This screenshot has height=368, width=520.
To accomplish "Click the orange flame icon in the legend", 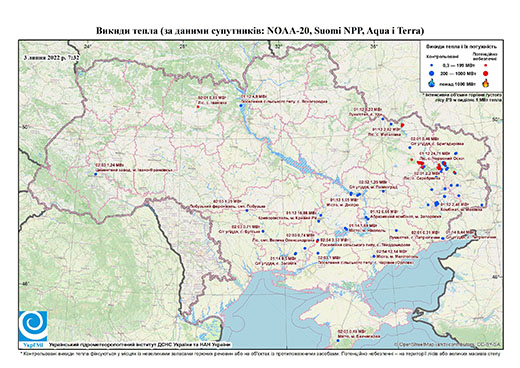I will coord(486,83).
